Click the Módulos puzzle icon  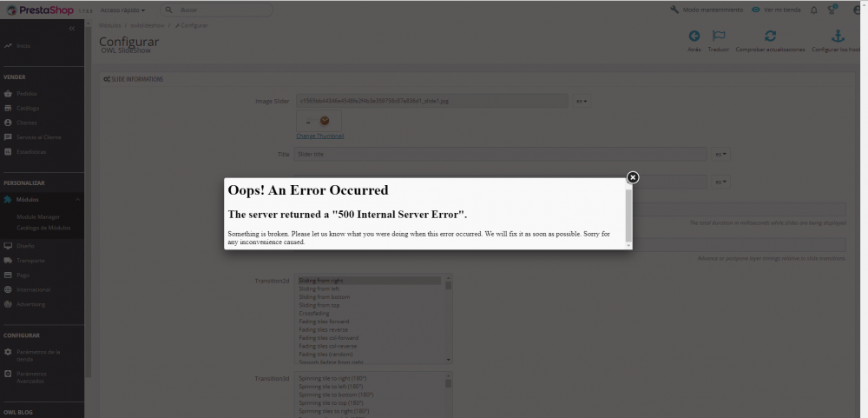point(8,200)
